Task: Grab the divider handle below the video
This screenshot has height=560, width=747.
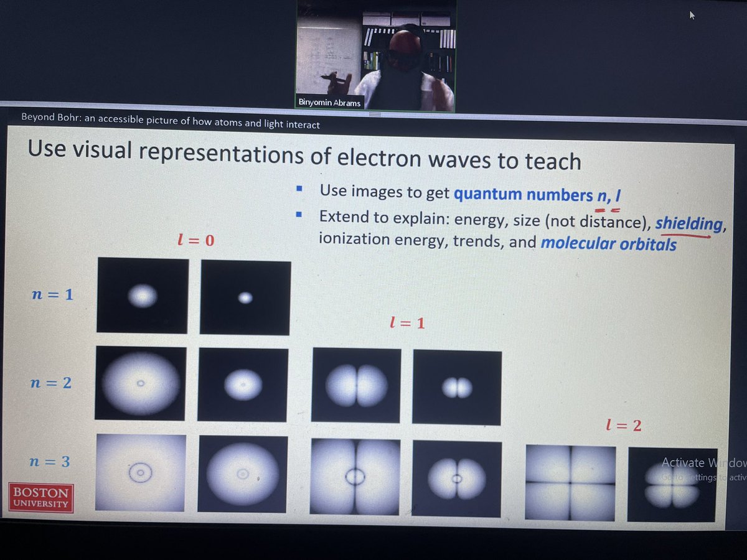Action: point(375,115)
